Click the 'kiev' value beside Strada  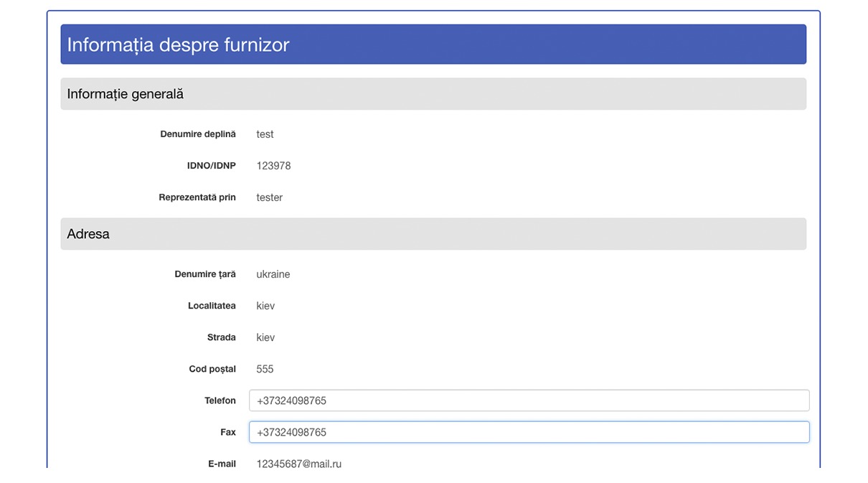tap(265, 337)
